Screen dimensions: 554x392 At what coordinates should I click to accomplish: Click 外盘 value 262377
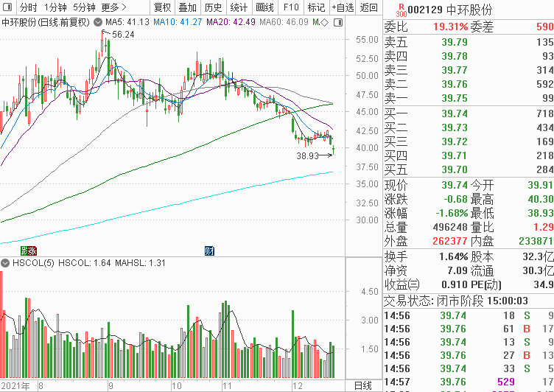coord(450,242)
